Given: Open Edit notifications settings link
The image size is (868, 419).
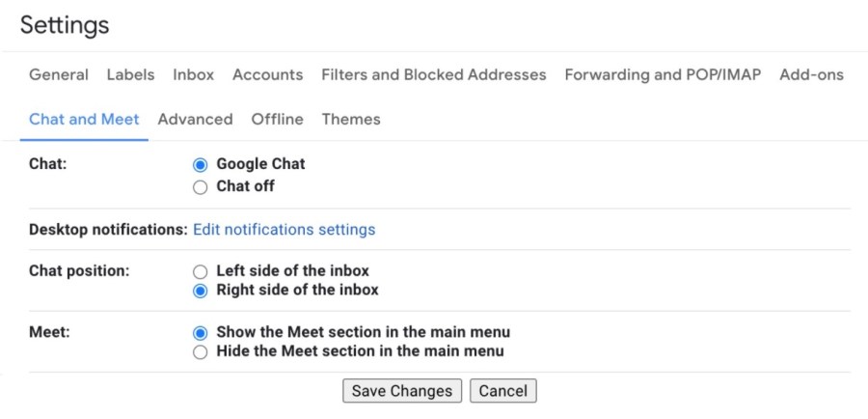Looking at the screenshot, I should pyautogui.click(x=284, y=230).
